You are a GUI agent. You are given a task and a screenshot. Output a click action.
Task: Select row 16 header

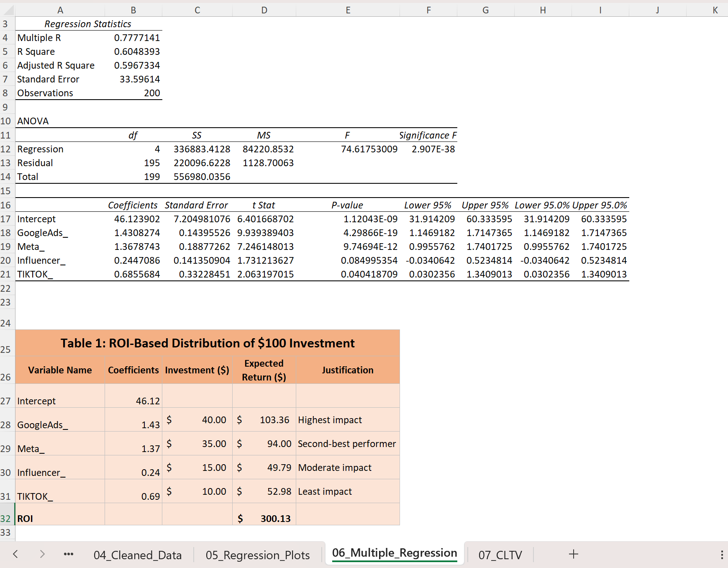click(7, 205)
